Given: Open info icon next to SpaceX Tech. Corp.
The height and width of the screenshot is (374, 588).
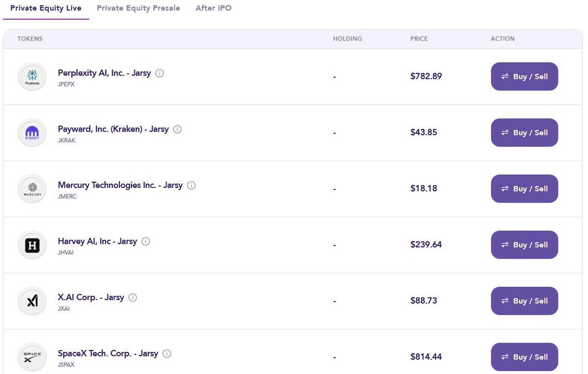Looking at the screenshot, I should coord(167,353).
